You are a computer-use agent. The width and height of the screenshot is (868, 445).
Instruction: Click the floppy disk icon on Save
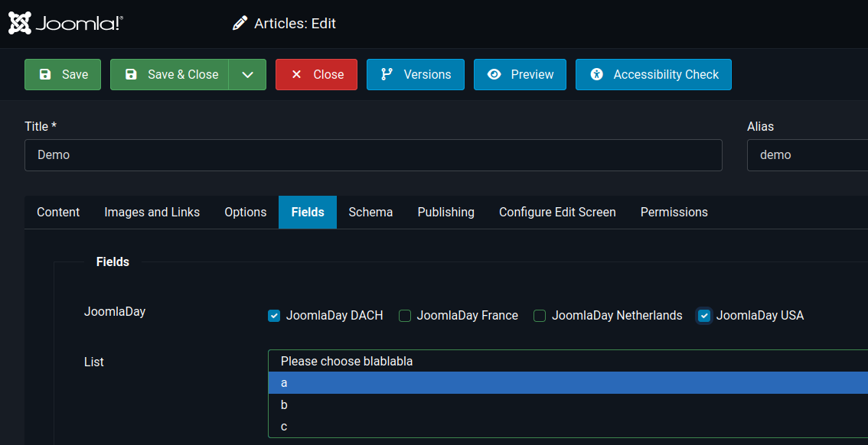pyautogui.click(x=45, y=75)
